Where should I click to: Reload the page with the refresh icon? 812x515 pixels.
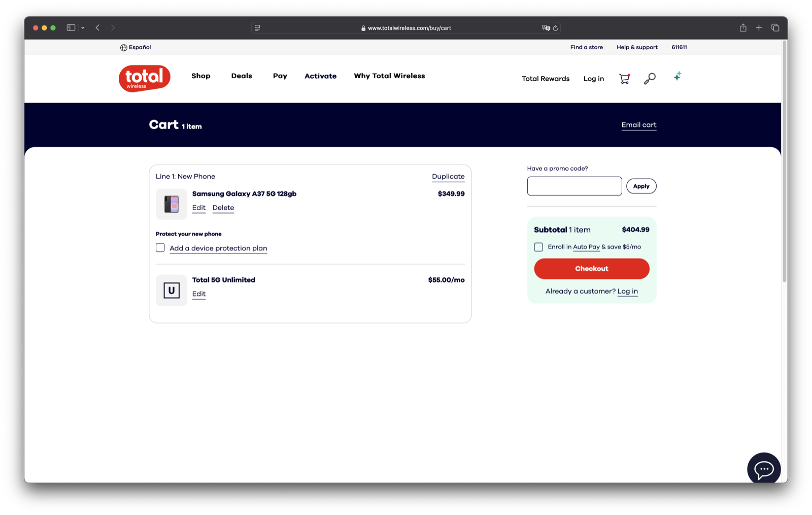pyautogui.click(x=556, y=28)
